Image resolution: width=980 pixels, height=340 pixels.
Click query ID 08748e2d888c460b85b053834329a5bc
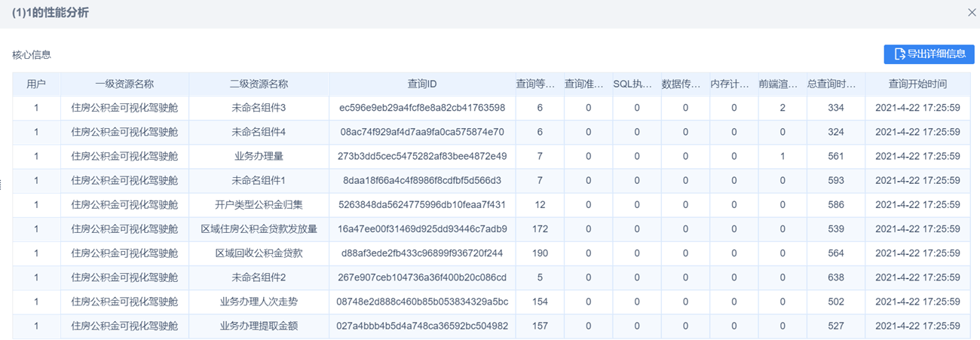[422, 302]
